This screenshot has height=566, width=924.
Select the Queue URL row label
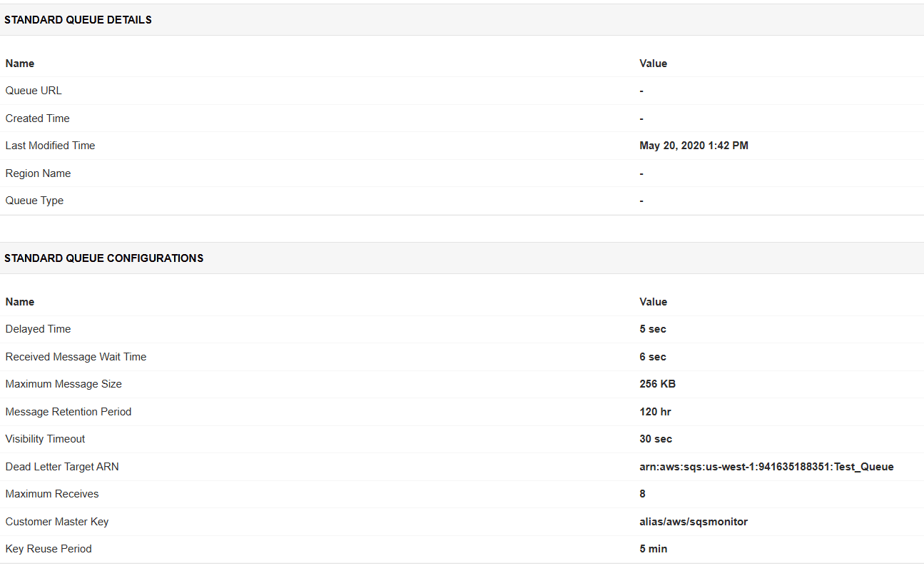(34, 91)
